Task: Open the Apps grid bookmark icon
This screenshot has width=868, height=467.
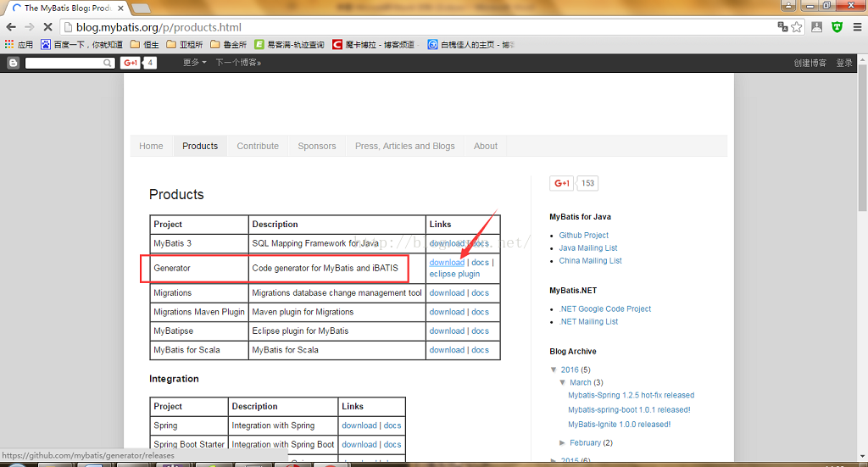Action: coord(9,44)
